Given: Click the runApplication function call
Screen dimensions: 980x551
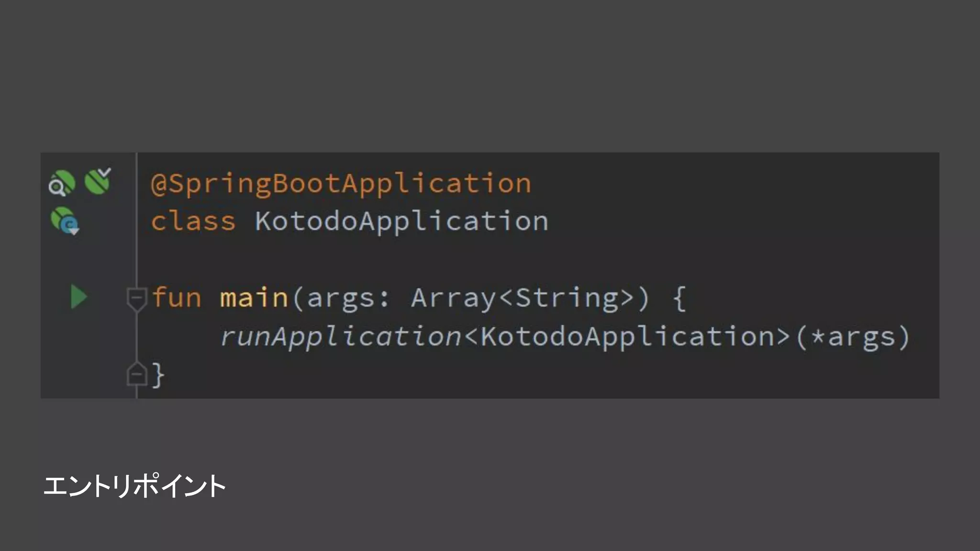Looking at the screenshot, I should 341,336.
